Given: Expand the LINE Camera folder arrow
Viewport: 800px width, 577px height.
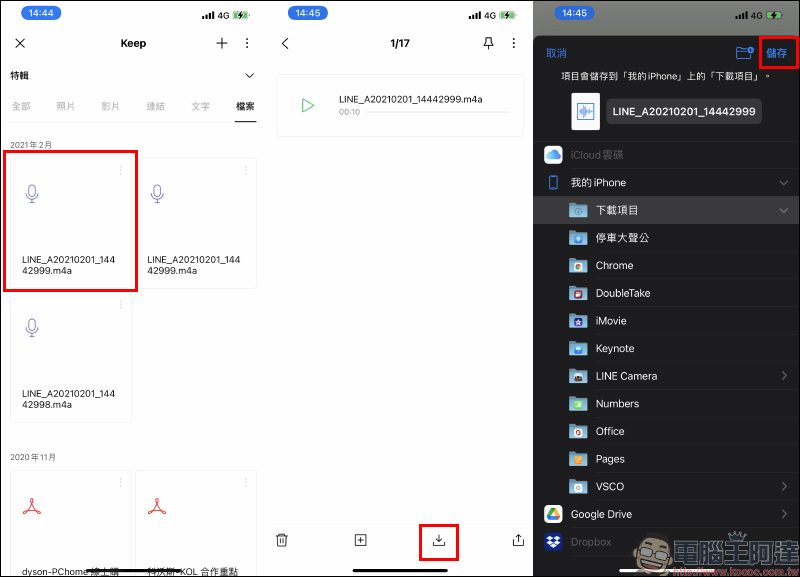Looking at the screenshot, I should pyautogui.click(x=784, y=376).
